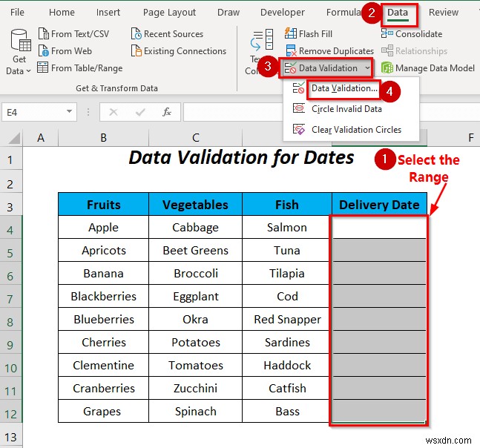480x448 pixels.
Task: Click the Clementine cell
Action: [x=103, y=365]
